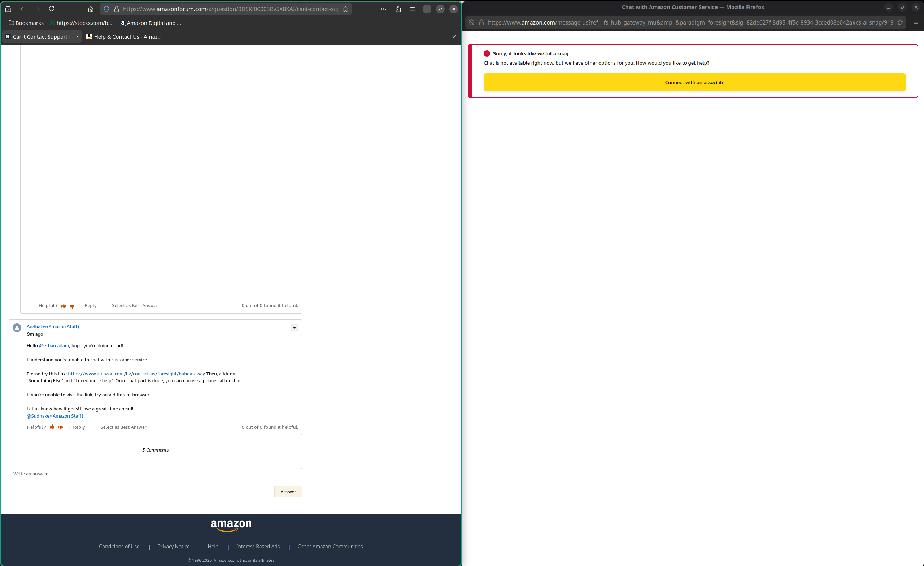
Task: Select Sudhaker's answer as Best Answer
Action: click(123, 427)
